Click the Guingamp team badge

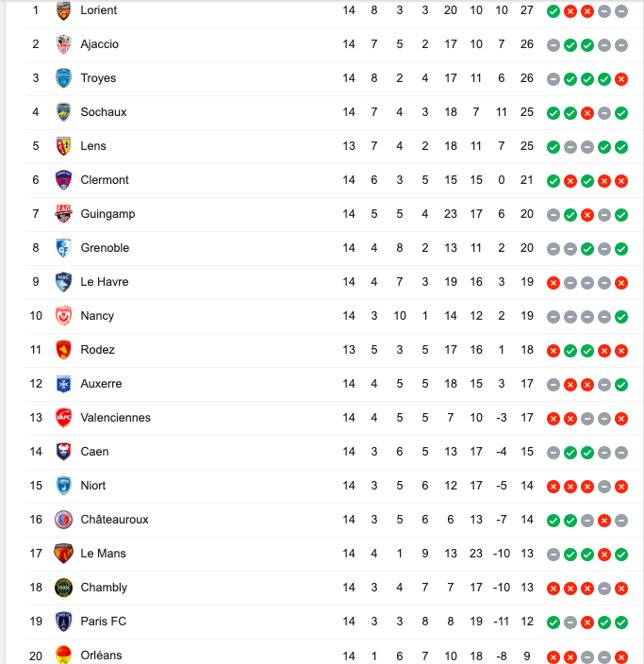(x=63, y=214)
